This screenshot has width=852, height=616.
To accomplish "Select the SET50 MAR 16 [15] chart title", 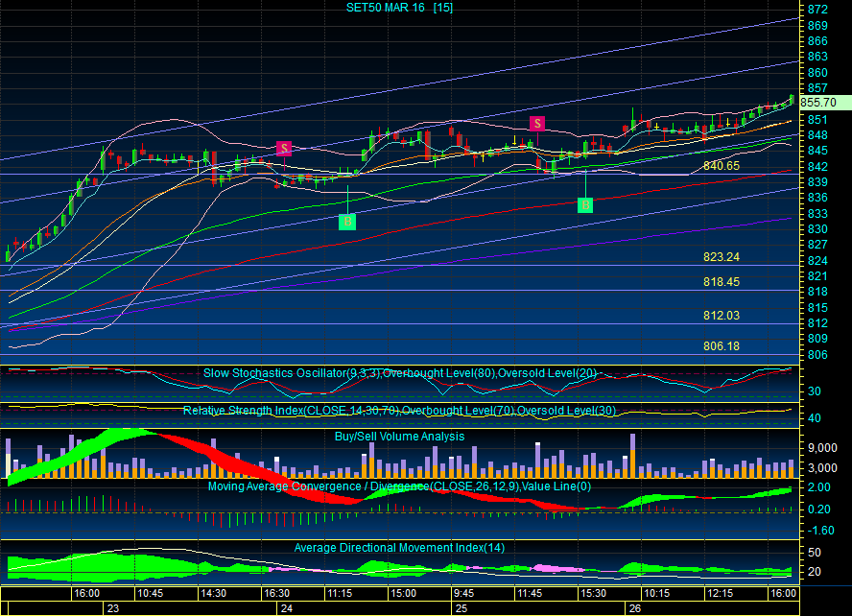I will click(x=399, y=7).
